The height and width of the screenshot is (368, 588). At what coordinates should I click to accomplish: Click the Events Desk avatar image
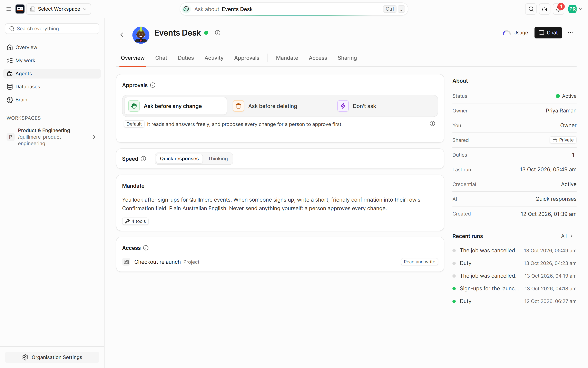point(141,35)
